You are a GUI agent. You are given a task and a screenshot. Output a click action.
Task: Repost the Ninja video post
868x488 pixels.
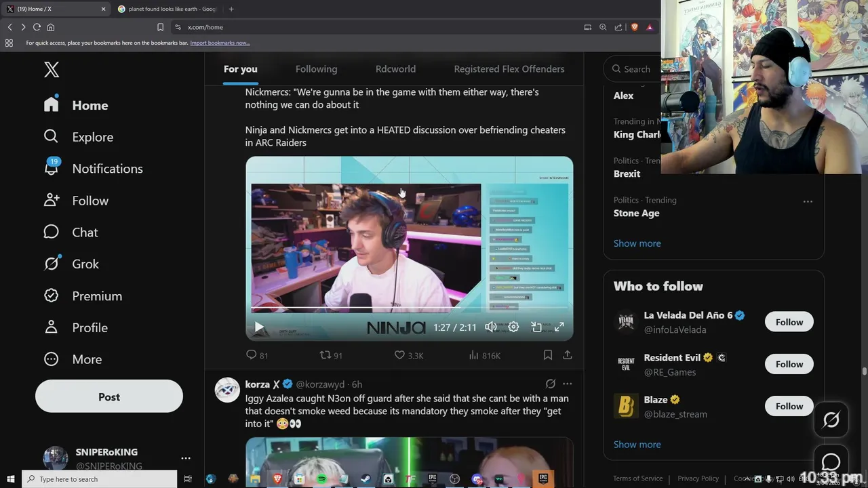pyautogui.click(x=331, y=355)
